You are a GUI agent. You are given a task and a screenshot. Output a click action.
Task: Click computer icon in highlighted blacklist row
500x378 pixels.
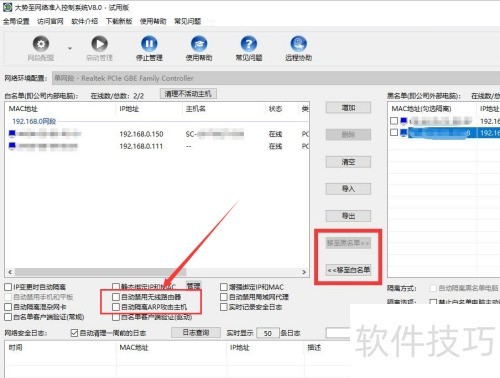coord(404,133)
